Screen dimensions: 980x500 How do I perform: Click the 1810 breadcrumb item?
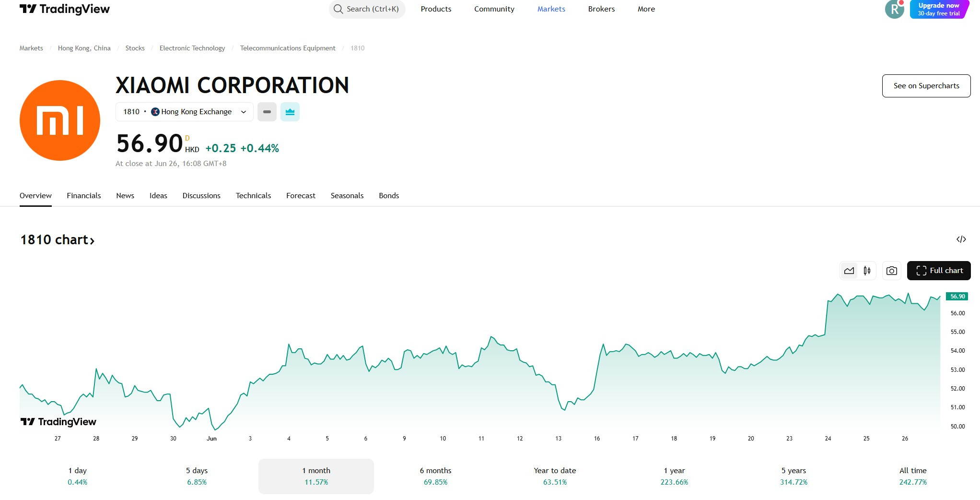(x=358, y=48)
